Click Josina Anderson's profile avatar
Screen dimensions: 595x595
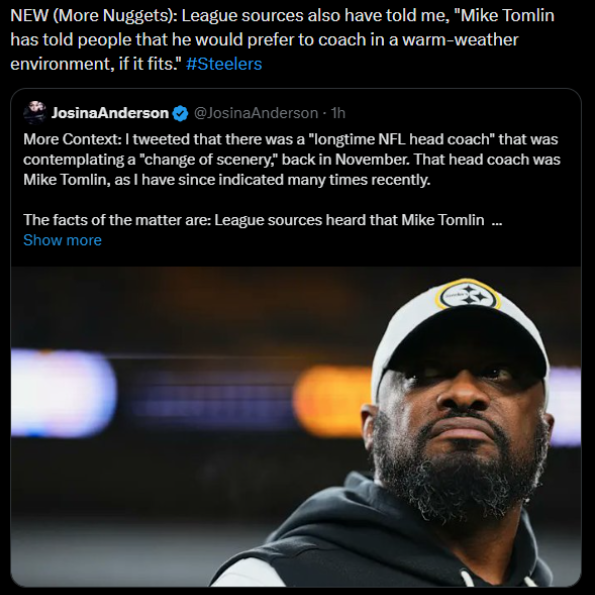click(35, 113)
